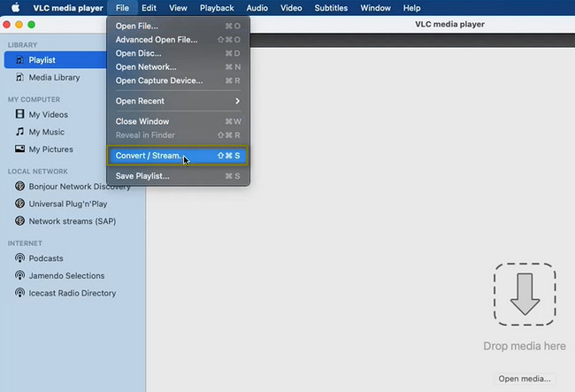Open the Subtitles menu
The width and height of the screenshot is (575, 392).
331,8
